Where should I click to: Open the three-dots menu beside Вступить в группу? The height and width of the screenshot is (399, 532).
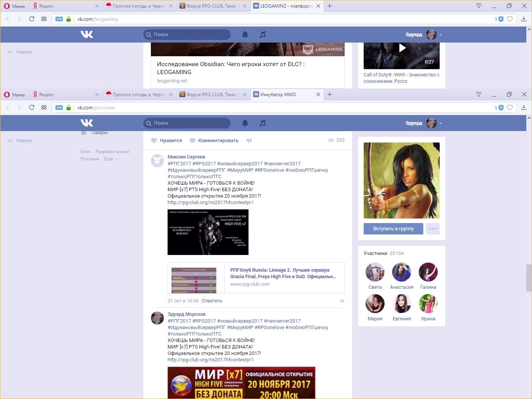click(433, 229)
